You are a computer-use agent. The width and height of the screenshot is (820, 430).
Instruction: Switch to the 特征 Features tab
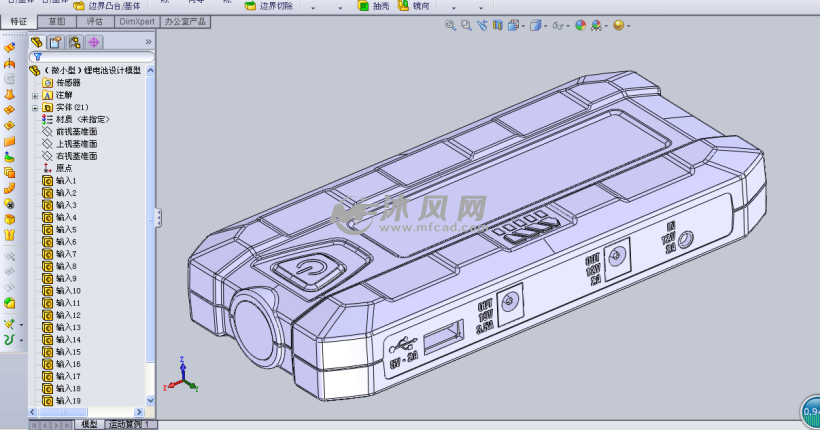[19, 21]
